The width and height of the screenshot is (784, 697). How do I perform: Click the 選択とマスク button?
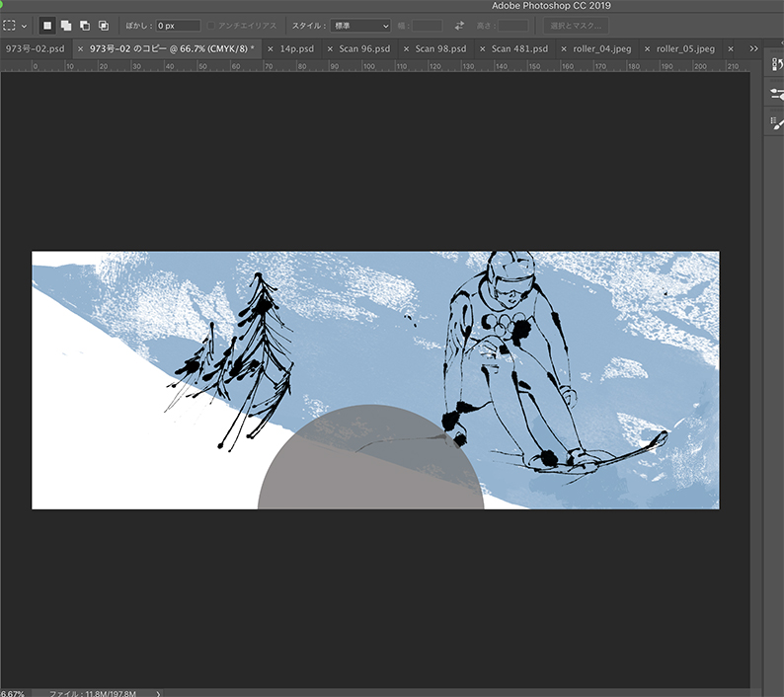coord(576,26)
